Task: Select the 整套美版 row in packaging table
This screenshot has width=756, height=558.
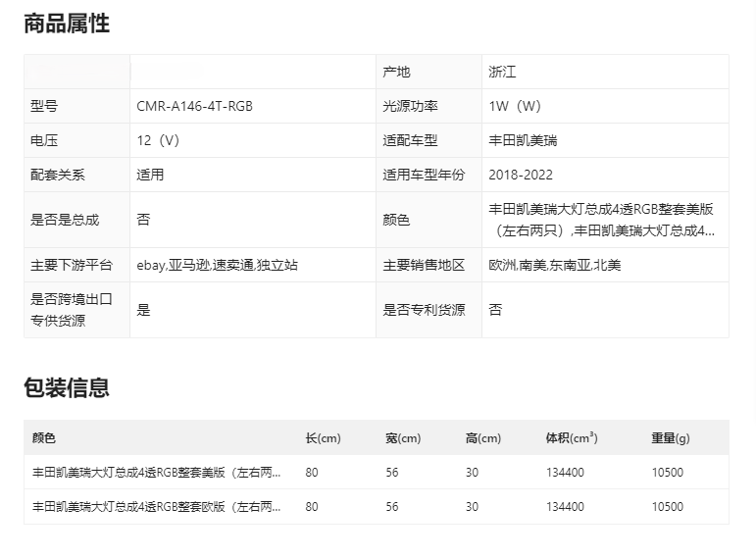Action: (157, 473)
